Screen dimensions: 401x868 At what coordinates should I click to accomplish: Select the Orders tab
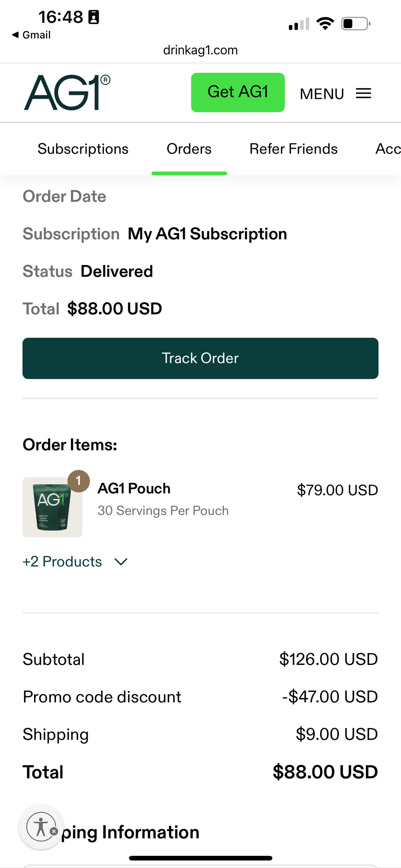click(189, 149)
